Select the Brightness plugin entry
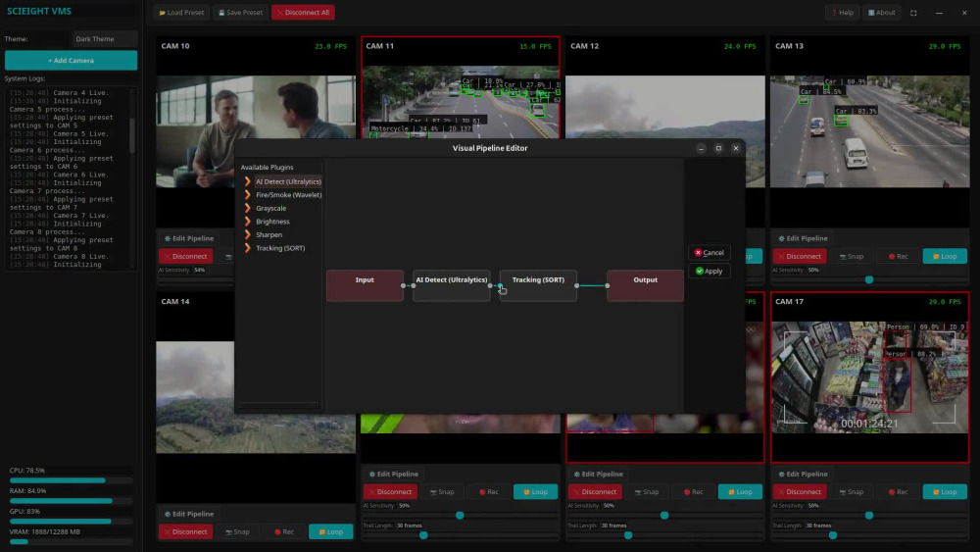Screen dimensions: 980x552 pyautogui.click(x=272, y=222)
